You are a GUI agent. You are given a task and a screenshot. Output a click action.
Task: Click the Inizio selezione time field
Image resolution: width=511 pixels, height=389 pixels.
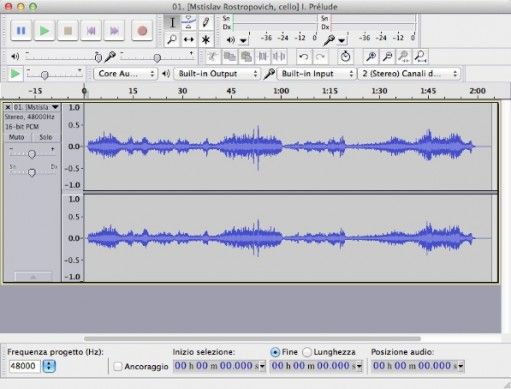216,366
